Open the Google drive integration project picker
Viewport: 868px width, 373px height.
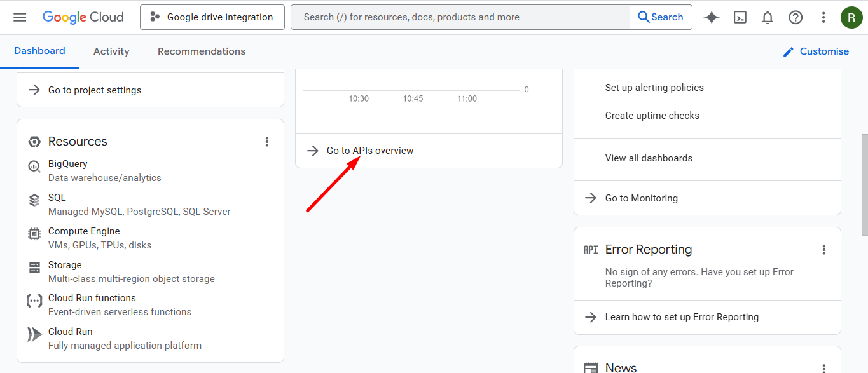point(212,17)
